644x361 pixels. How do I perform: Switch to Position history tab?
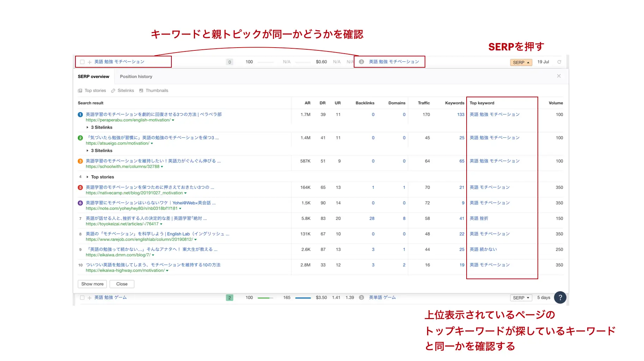(136, 77)
